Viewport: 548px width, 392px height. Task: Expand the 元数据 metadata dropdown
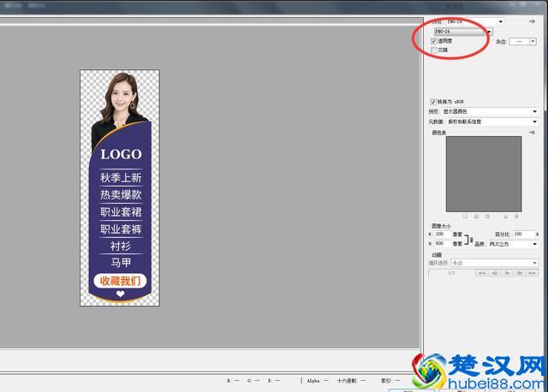click(x=534, y=122)
